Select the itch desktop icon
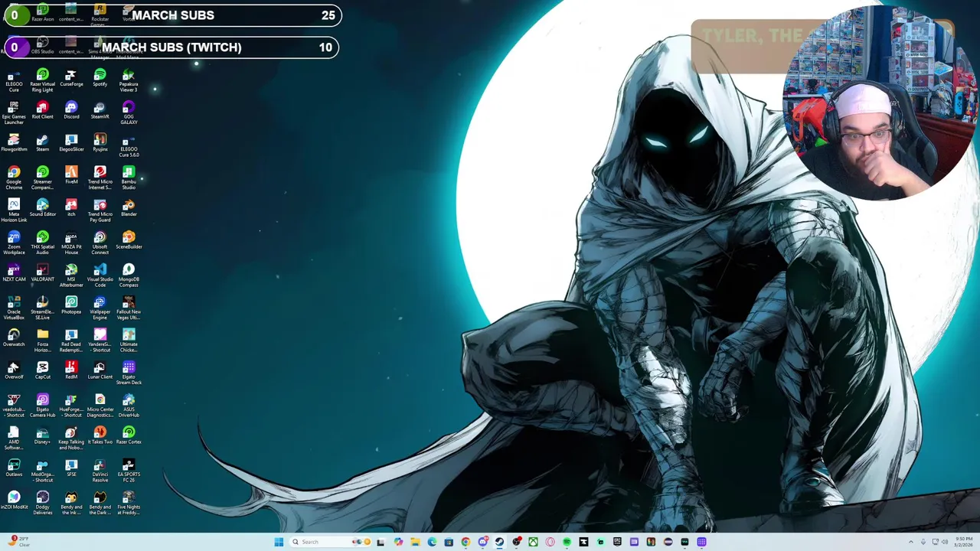Image resolution: width=980 pixels, height=551 pixels. [x=71, y=208]
